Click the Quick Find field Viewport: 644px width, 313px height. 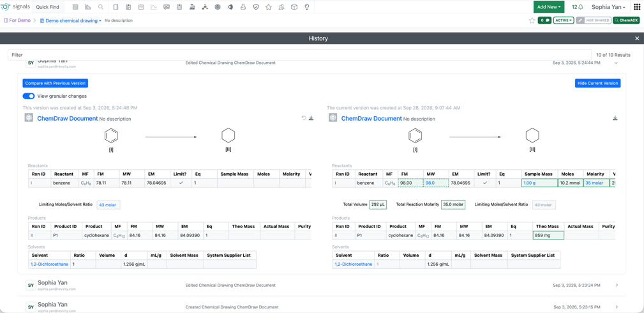point(48,7)
